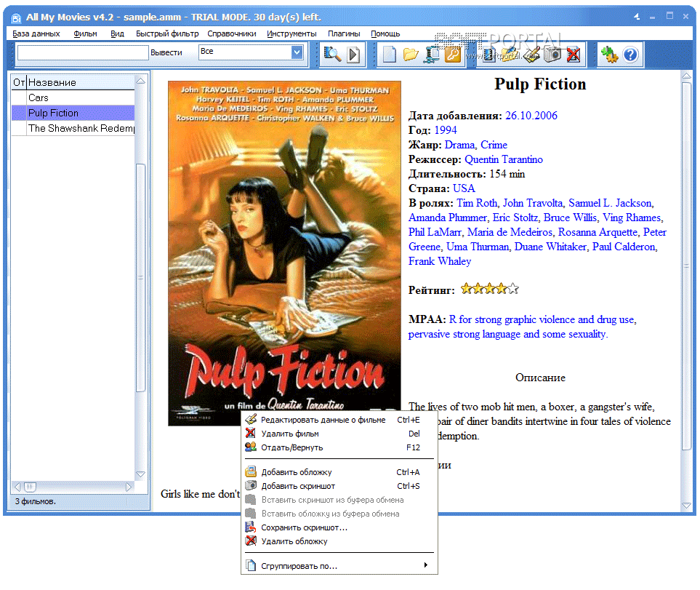The width and height of the screenshot is (700, 590).
Task: Click the movie list vertical scrollbar thumb
Action: tap(140, 277)
